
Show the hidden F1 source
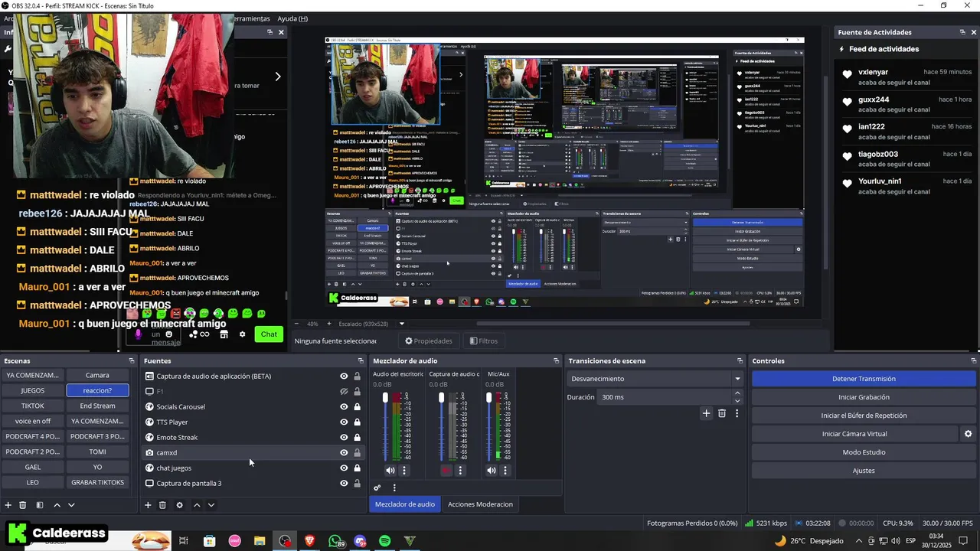pos(344,391)
